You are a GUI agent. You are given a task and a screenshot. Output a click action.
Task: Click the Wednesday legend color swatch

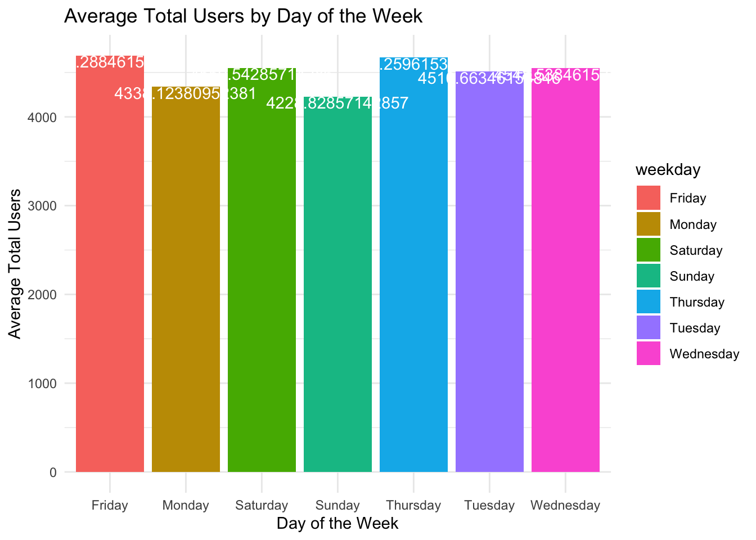coord(648,353)
